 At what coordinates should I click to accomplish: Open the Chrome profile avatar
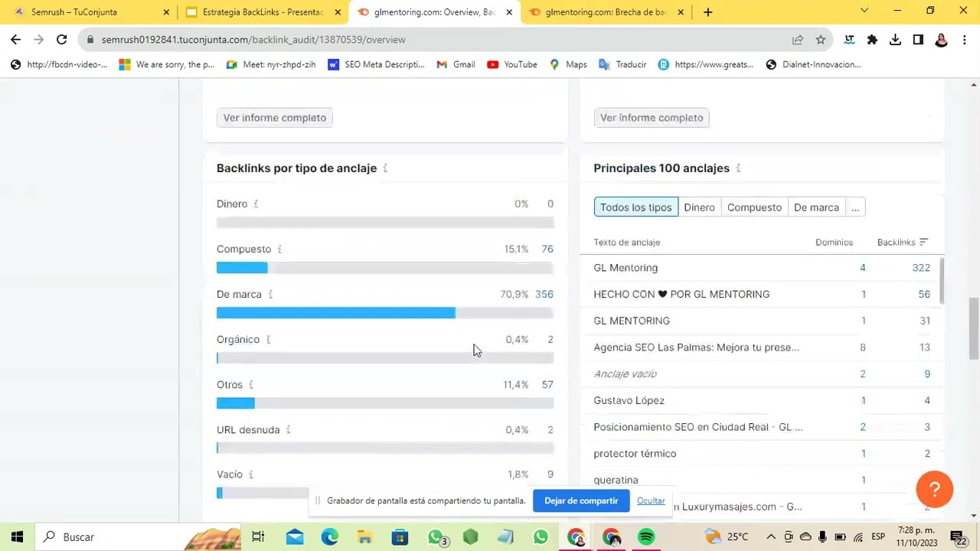coord(941,40)
